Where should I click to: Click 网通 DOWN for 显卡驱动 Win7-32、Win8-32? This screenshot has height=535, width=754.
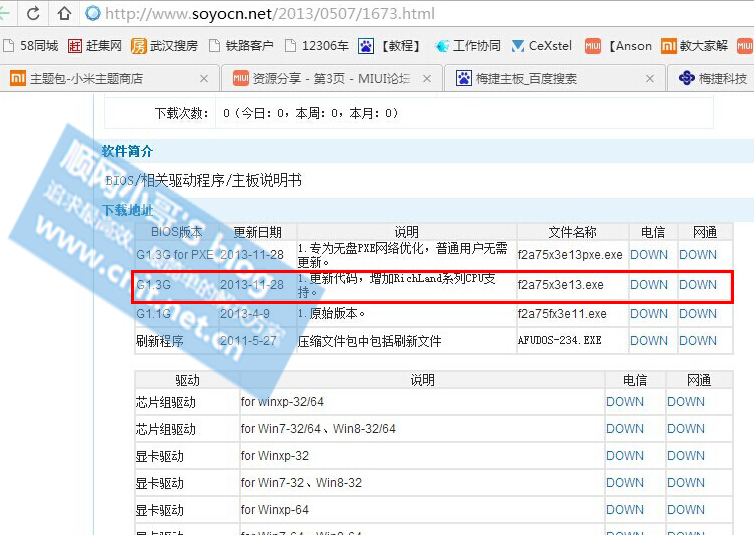coord(686,483)
